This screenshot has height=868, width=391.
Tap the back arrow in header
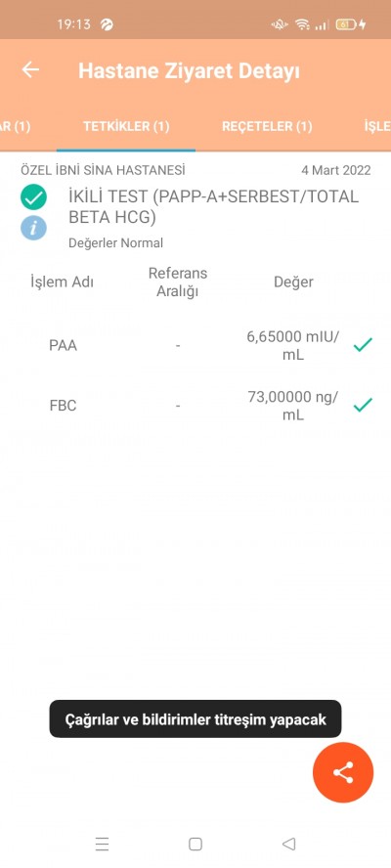click(30, 69)
